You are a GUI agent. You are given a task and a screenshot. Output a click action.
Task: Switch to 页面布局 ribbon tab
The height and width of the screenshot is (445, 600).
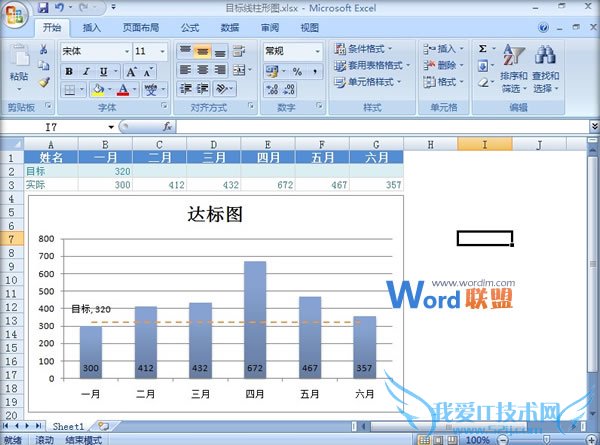coord(140,28)
